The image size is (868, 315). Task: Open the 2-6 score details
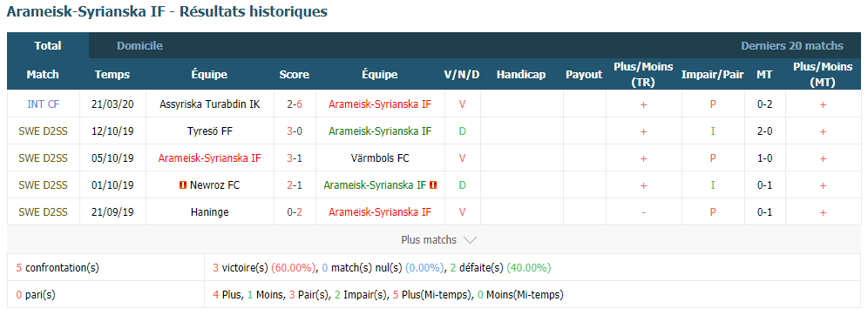(x=295, y=104)
